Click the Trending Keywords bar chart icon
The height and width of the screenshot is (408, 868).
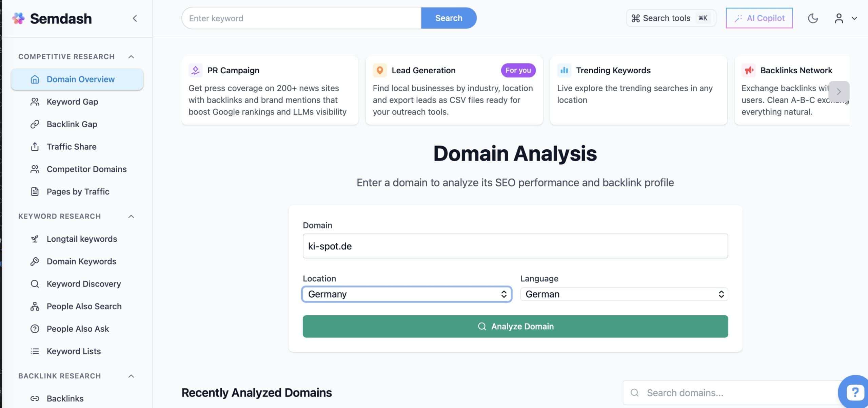[564, 70]
